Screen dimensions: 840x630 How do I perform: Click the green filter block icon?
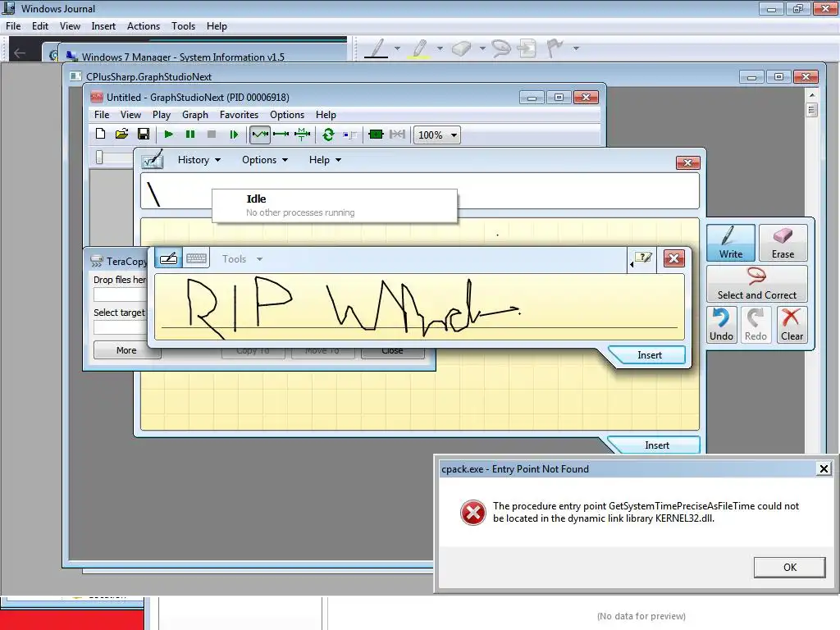click(x=376, y=135)
